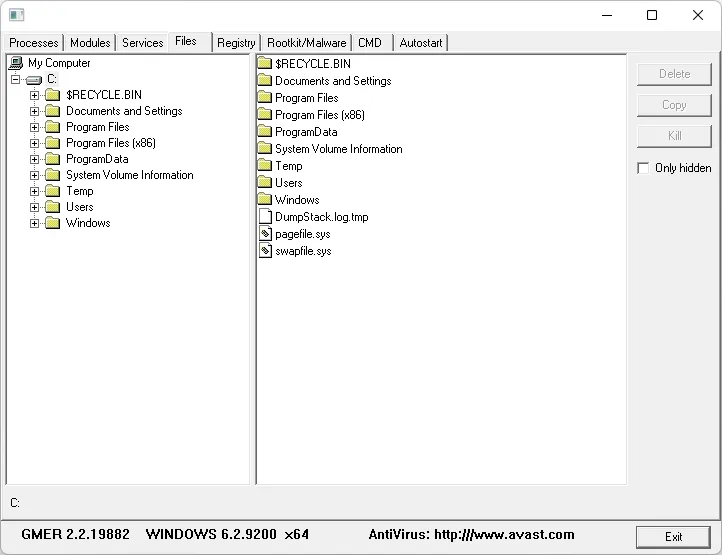This screenshot has height=555, width=722.
Task: Enable the Only hidden checkbox
Action: pyautogui.click(x=643, y=168)
